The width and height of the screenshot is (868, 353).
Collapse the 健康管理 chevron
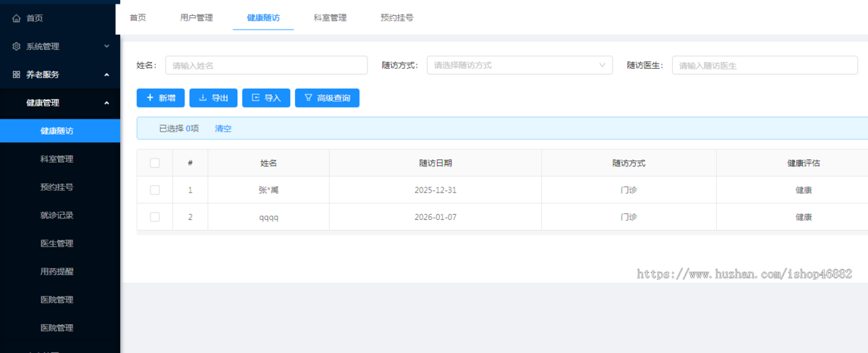click(x=106, y=103)
